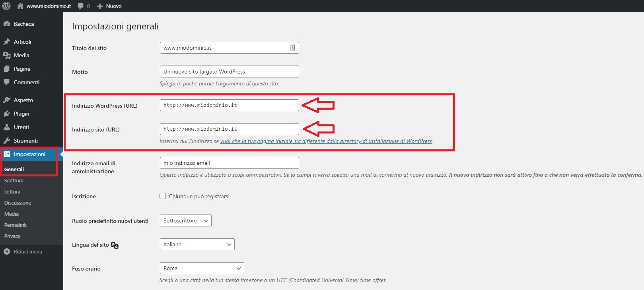
Task: Go to Discussione settings submenu
Action: (x=18, y=203)
